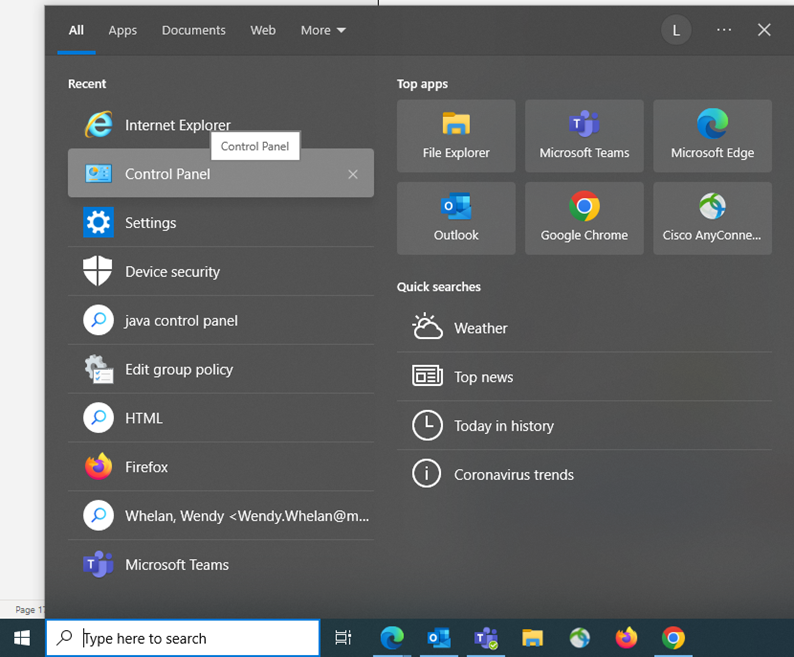Switch to the Documents tab
The width and height of the screenshot is (794, 657).
click(x=193, y=30)
